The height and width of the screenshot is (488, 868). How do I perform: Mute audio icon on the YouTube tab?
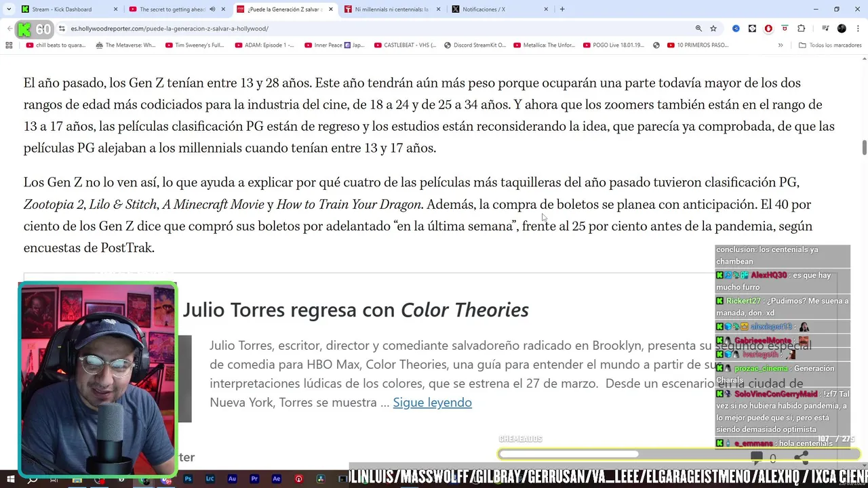212,9
